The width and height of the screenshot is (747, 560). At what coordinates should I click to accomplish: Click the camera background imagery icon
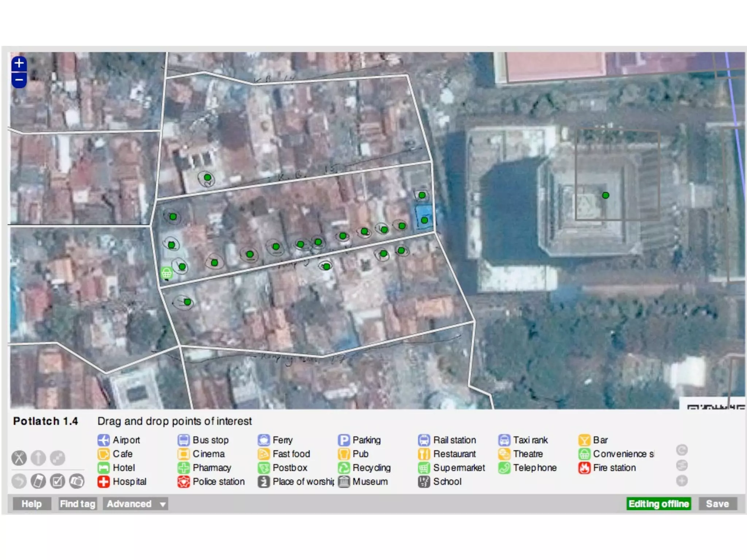[x=77, y=481]
